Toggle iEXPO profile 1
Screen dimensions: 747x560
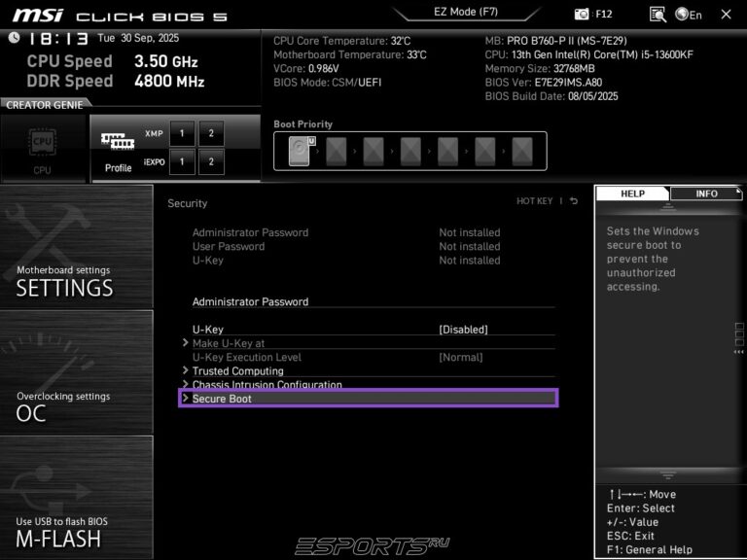(x=181, y=161)
